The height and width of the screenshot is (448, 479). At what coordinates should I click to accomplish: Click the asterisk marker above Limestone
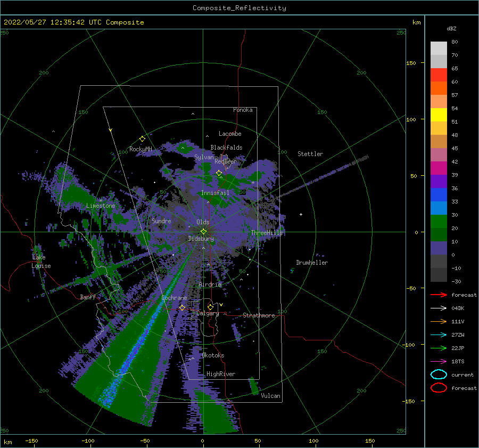tap(101, 201)
